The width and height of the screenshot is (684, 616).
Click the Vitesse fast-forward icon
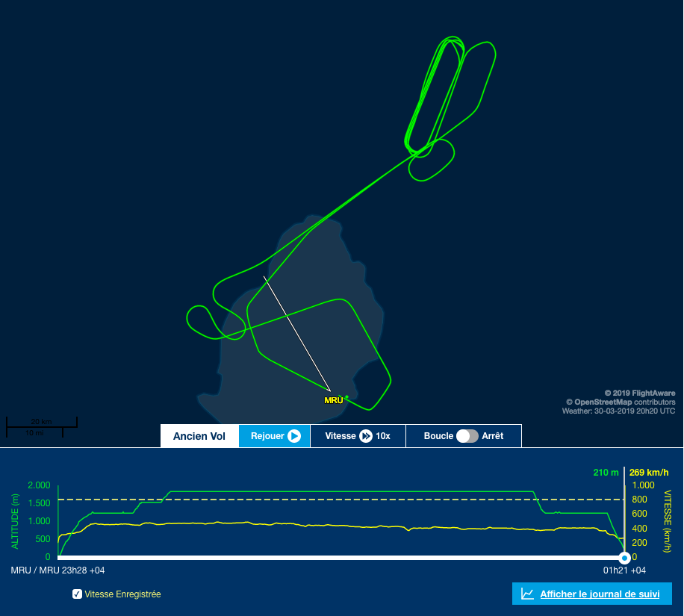pos(366,436)
